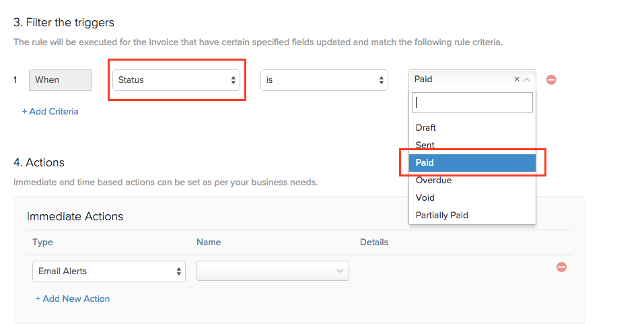644x324 pixels.
Task: Click the + Add Criteria link
Action: pos(50,112)
